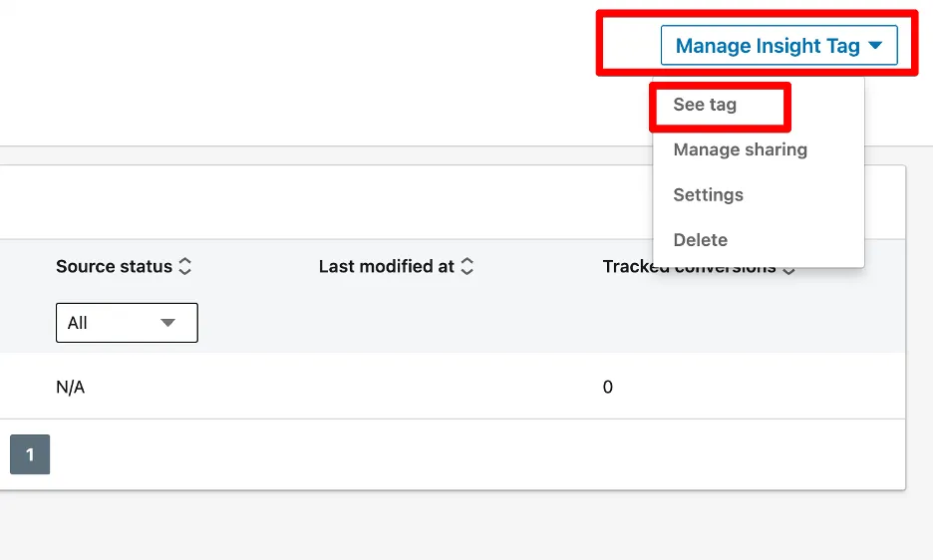The height and width of the screenshot is (560, 933).
Task: Open Settings from the Insight Tag menu
Action: tap(708, 195)
